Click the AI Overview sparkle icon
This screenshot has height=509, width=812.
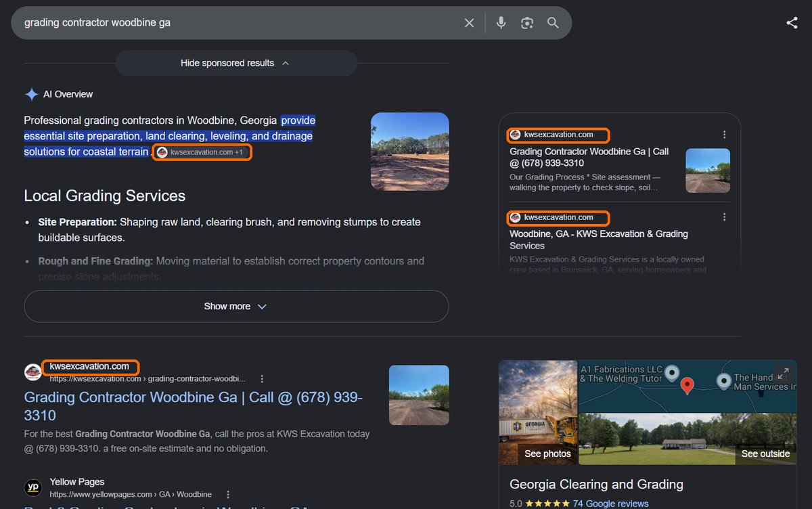[x=31, y=94]
